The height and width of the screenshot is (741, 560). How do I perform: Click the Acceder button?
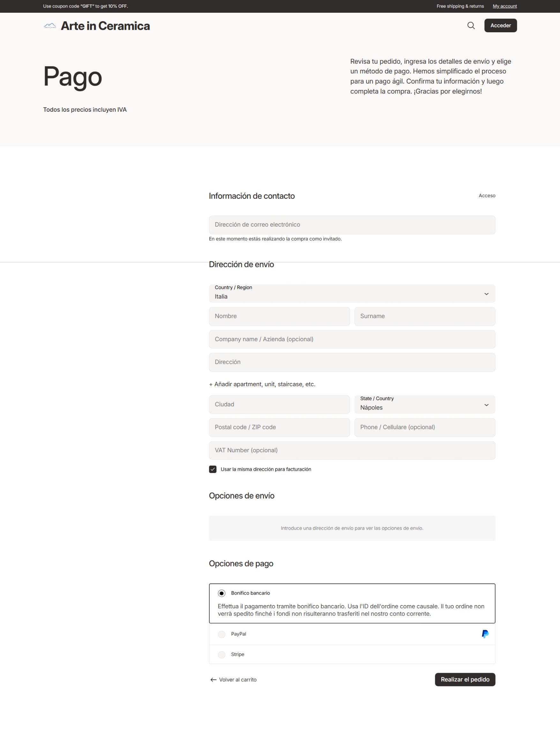(x=500, y=26)
